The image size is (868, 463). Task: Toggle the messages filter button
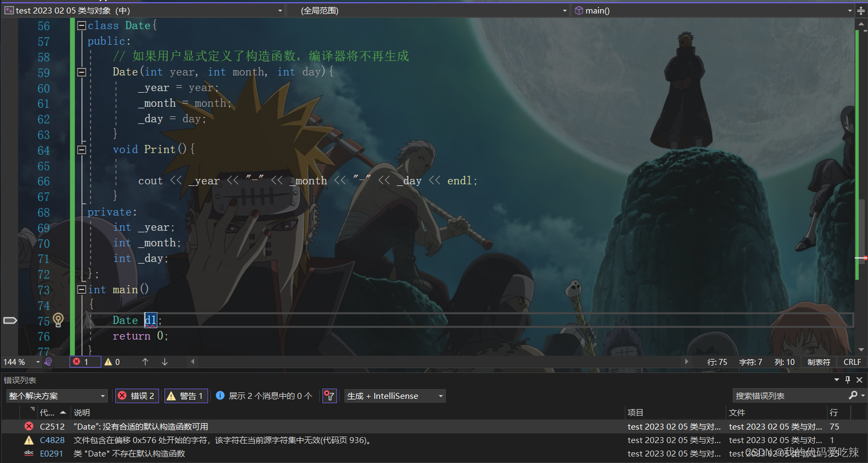[264, 396]
